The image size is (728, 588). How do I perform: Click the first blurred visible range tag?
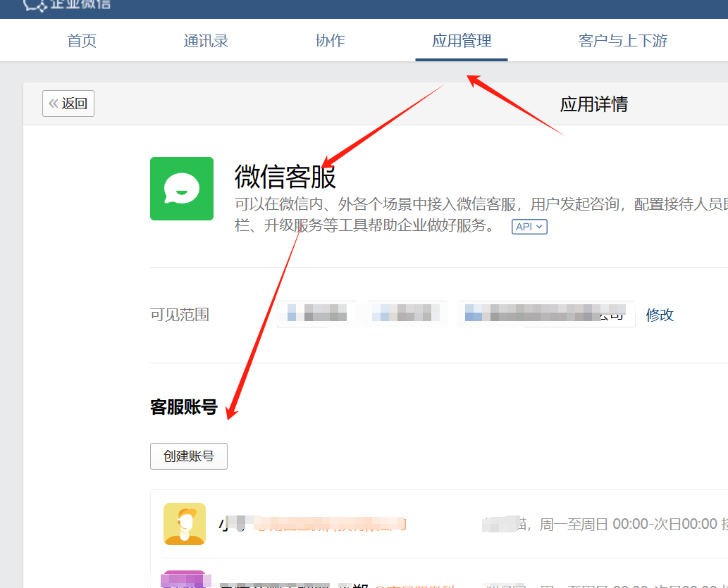[316, 314]
